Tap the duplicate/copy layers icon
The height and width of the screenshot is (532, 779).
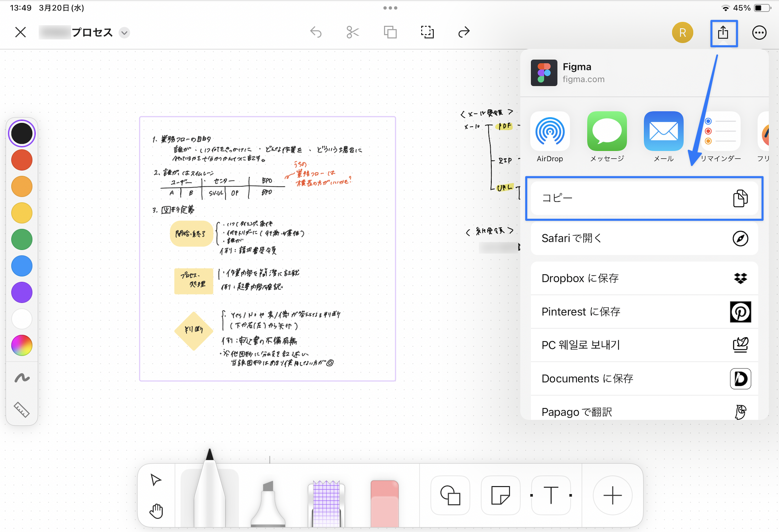pyautogui.click(x=390, y=32)
